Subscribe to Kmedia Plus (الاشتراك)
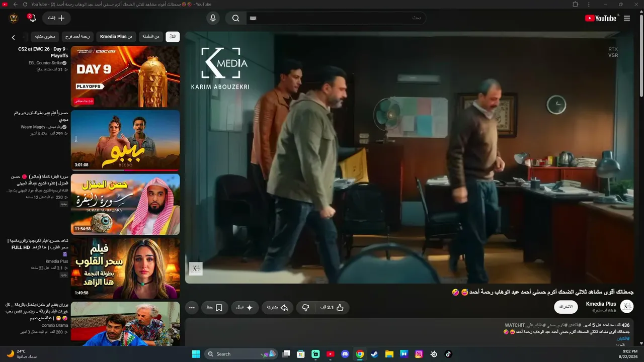644x362 pixels. point(566,307)
